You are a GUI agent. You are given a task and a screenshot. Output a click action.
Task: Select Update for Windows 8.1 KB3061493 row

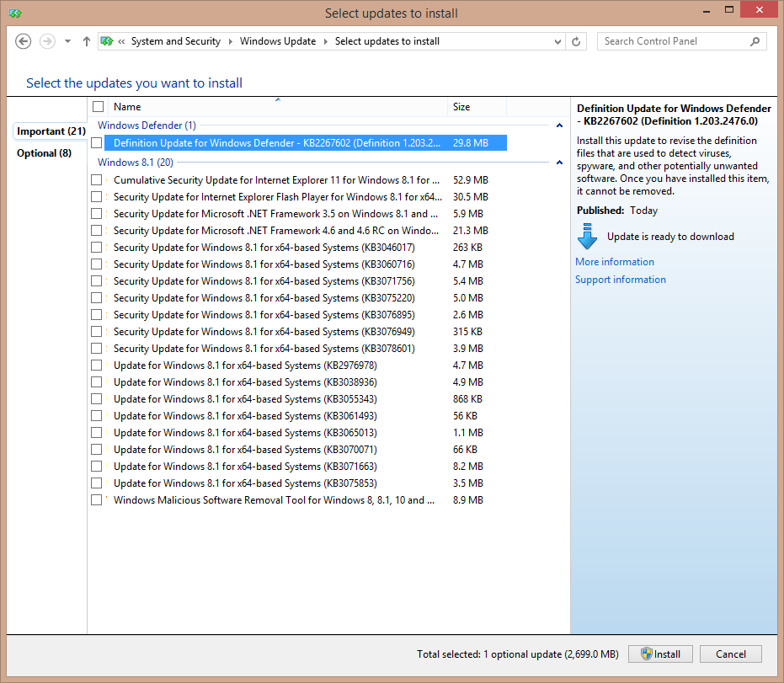click(306, 416)
